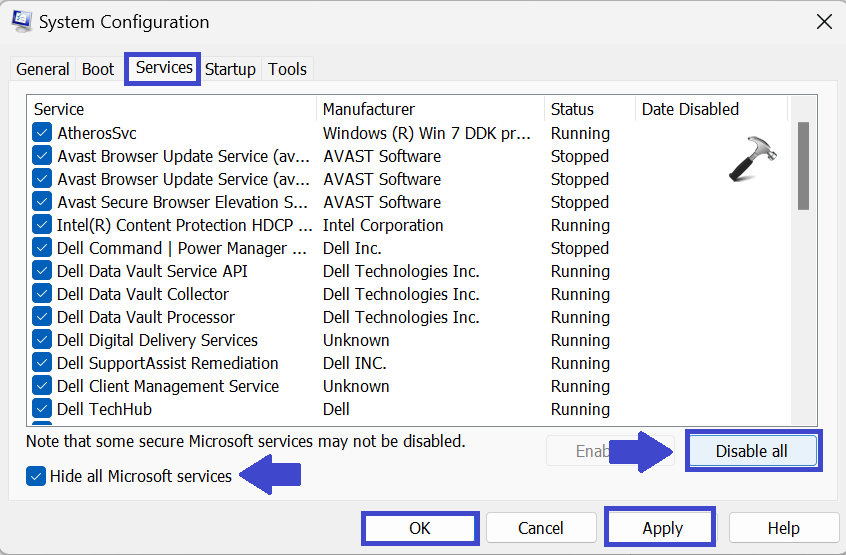Screen dimensions: 846x555
Task: Click the System Configuration title bar icon
Action: pos(21,21)
